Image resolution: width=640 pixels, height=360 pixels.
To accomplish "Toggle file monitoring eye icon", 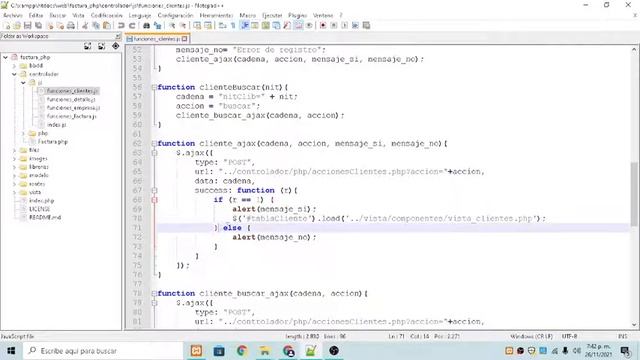I will [309, 26].
